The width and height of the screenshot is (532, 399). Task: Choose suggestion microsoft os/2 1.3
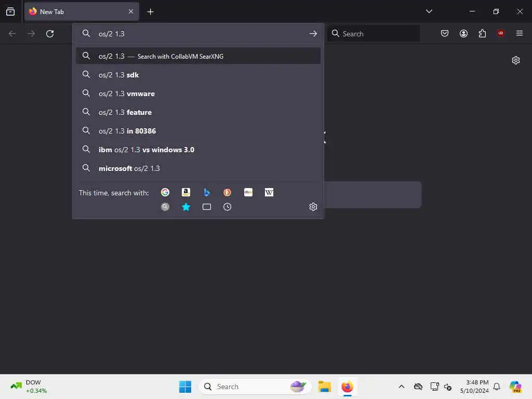198,168
